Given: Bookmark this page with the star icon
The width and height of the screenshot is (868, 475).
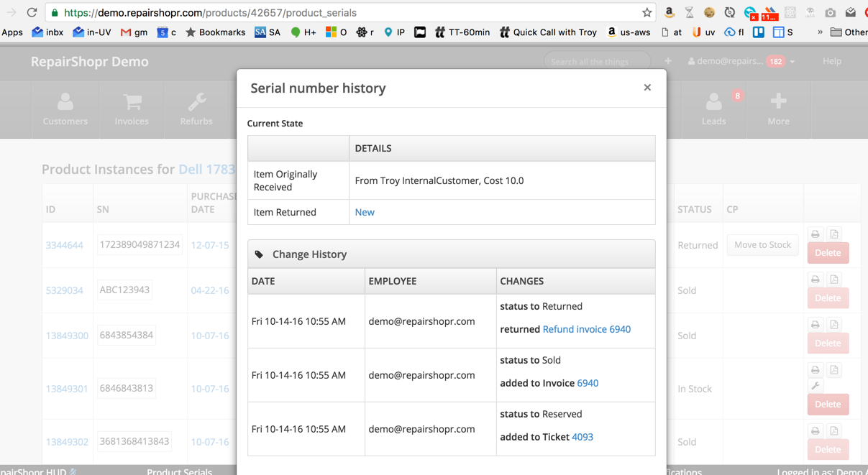Looking at the screenshot, I should [647, 13].
